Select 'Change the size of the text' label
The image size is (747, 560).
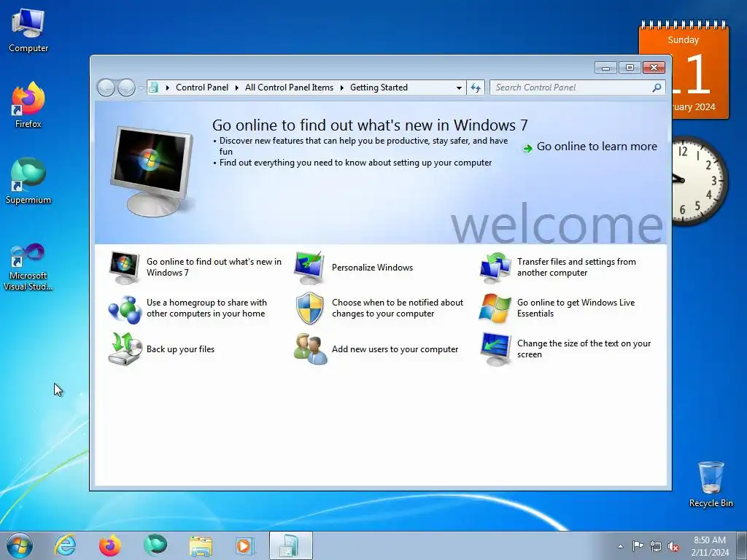(584, 349)
